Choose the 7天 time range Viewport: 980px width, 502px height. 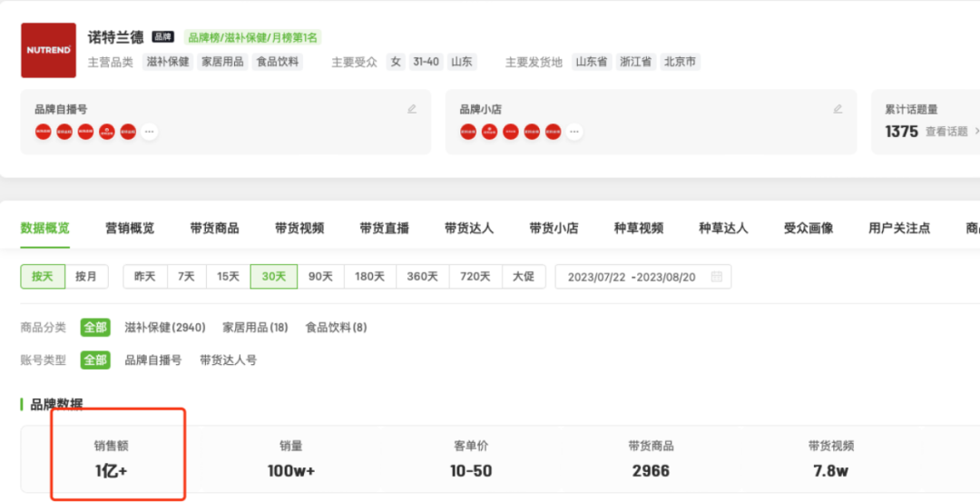tap(186, 276)
